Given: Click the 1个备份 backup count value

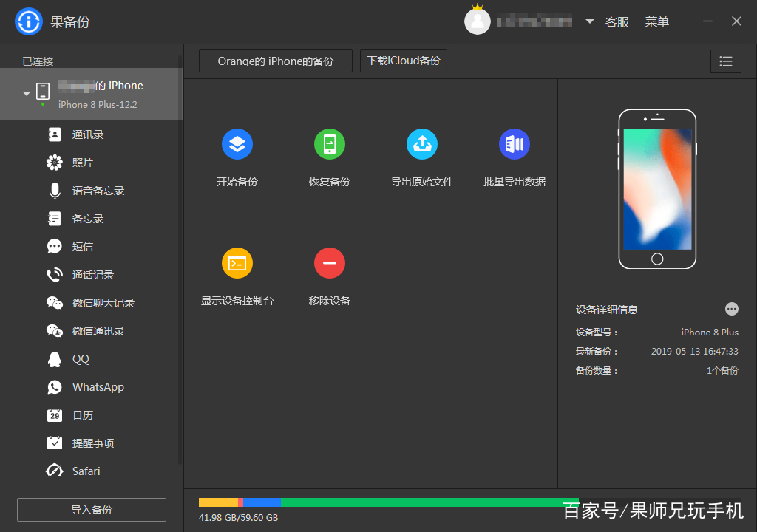Looking at the screenshot, I should click(x=722, y=371).
